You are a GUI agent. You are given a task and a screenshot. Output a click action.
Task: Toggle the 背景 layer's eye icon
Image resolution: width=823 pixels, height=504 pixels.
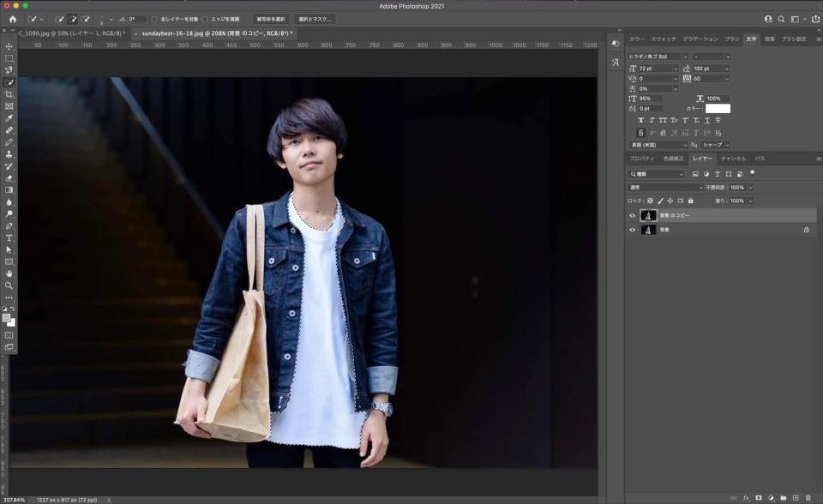pos(632,230)
